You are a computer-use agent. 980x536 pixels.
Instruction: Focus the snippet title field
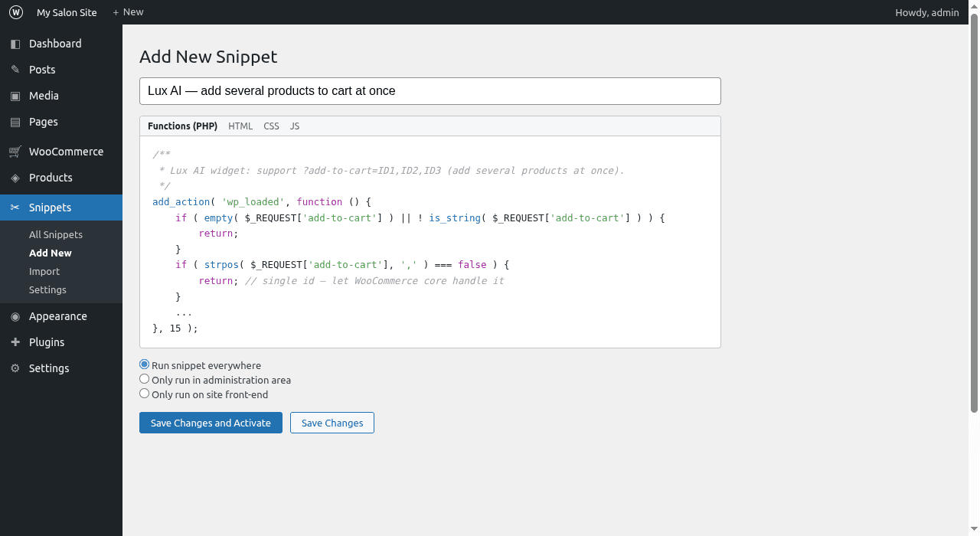pos(430,91)
